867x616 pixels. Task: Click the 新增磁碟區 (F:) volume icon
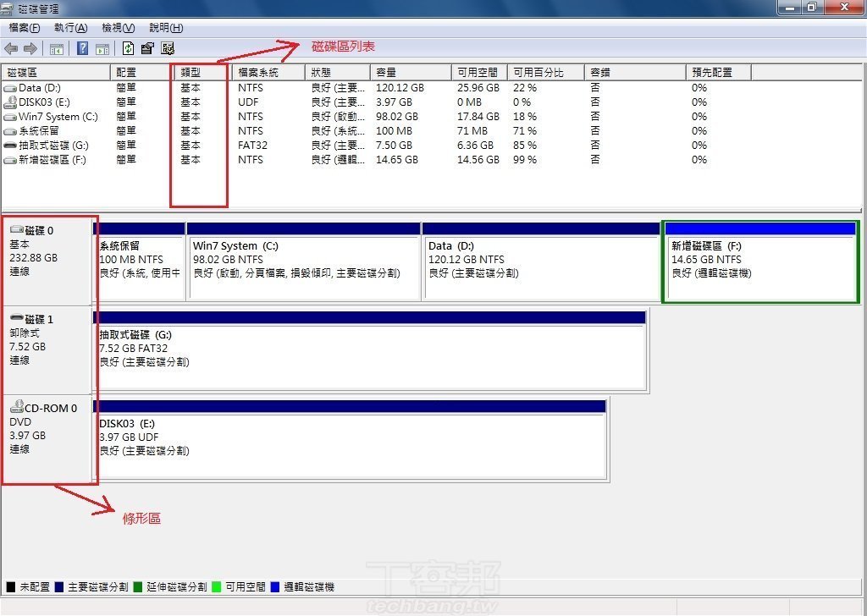[10, 160]
